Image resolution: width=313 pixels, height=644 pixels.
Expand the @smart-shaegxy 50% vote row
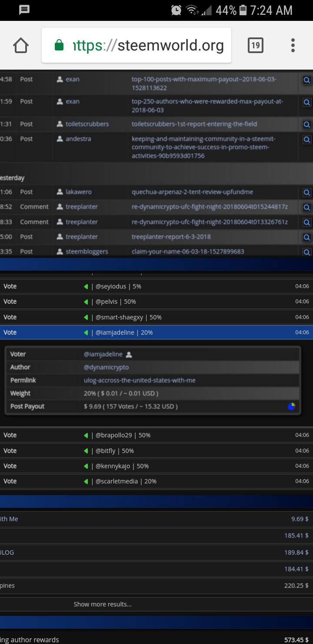click(156, 317)
